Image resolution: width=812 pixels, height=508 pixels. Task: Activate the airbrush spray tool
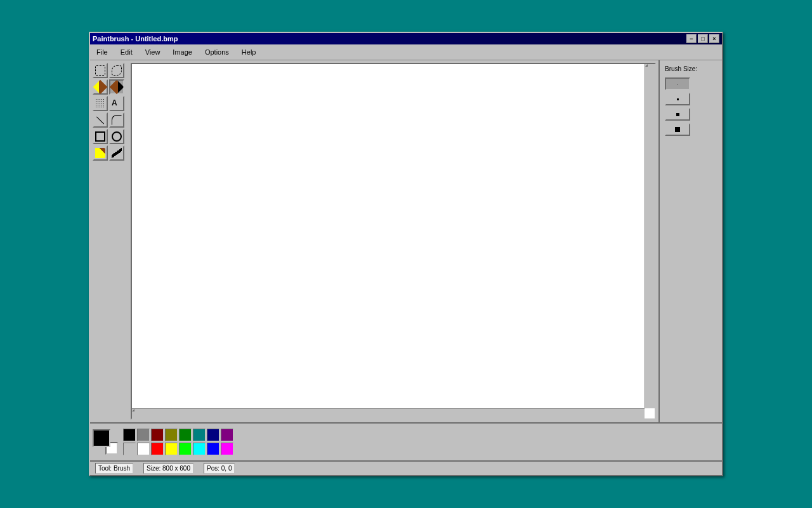point(100,102)
